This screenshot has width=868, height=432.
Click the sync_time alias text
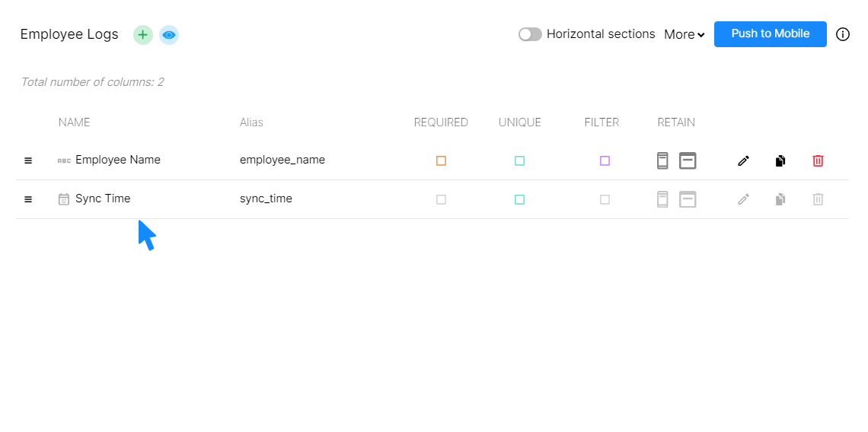pos(266,199)
